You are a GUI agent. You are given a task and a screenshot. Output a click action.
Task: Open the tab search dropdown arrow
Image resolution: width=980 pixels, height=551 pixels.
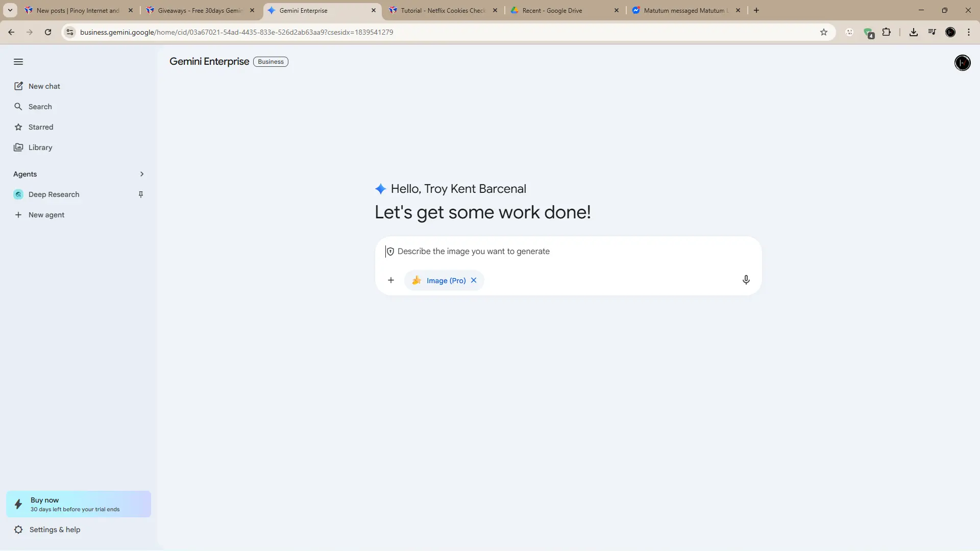click(10, 10)
